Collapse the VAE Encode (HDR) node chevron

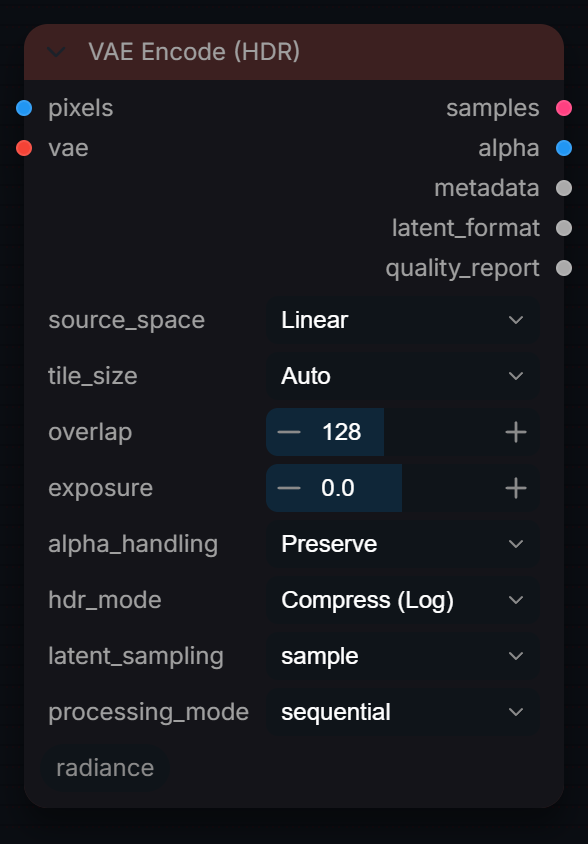[x=57, y=52]
